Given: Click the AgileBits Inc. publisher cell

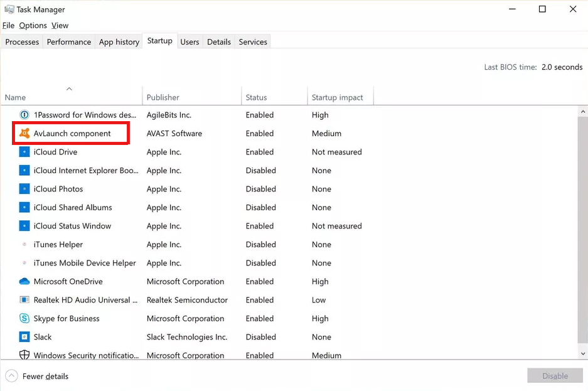Looking at the screenshot, I should tap(169, 115).
